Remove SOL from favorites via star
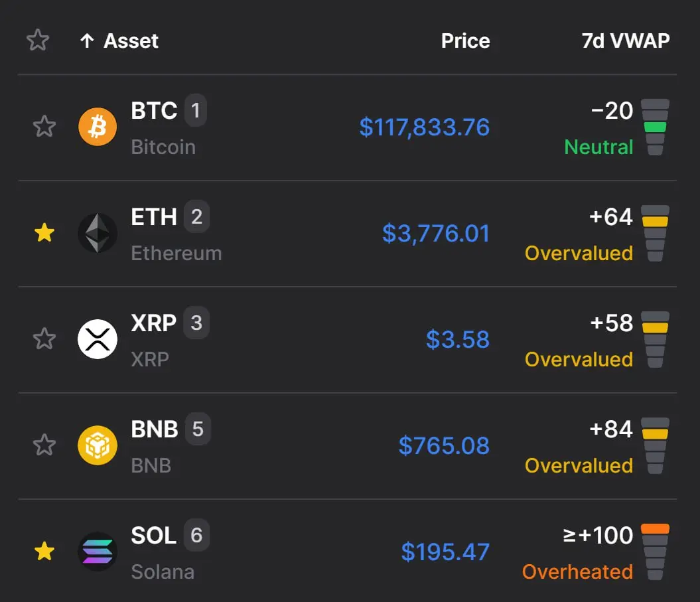The width and height of the screenshot is (700, 602). [x=44, y=551]
